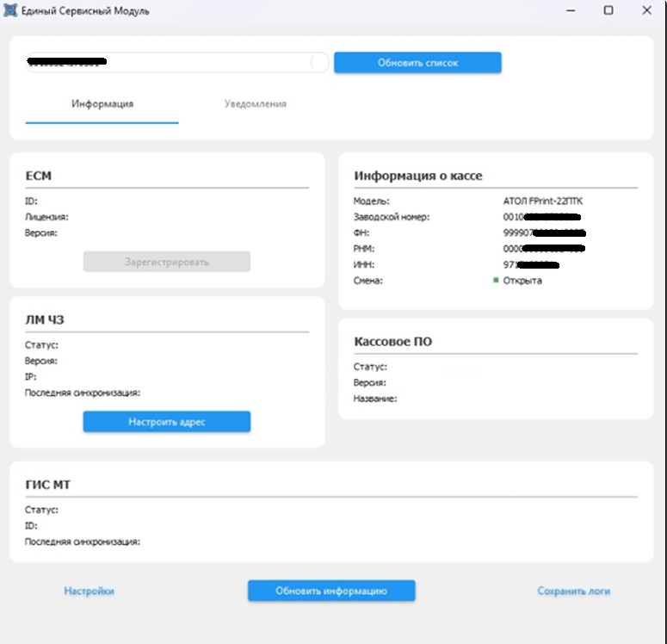
Task: Click the Модель: label
Action: pyautogui.click(x=371, y=201)
